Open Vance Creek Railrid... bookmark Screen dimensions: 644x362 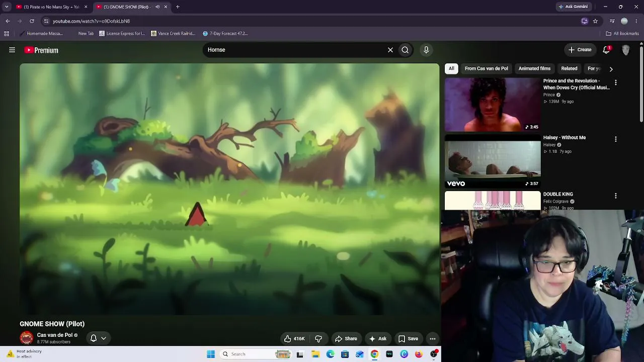point(173,34)
